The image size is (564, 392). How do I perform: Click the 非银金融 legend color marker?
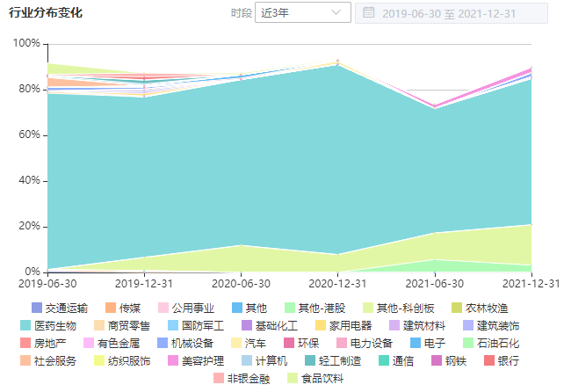tap(219, 379)
